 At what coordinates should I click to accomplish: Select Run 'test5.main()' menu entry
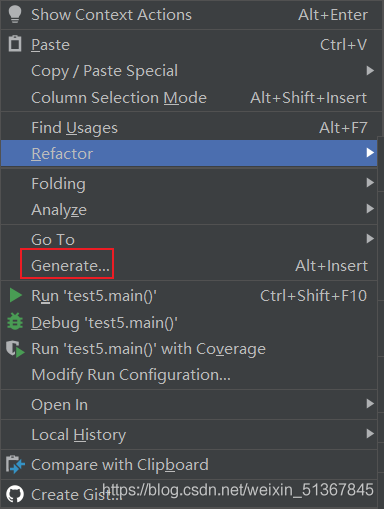pyautogui.click(x=189, y=296)
